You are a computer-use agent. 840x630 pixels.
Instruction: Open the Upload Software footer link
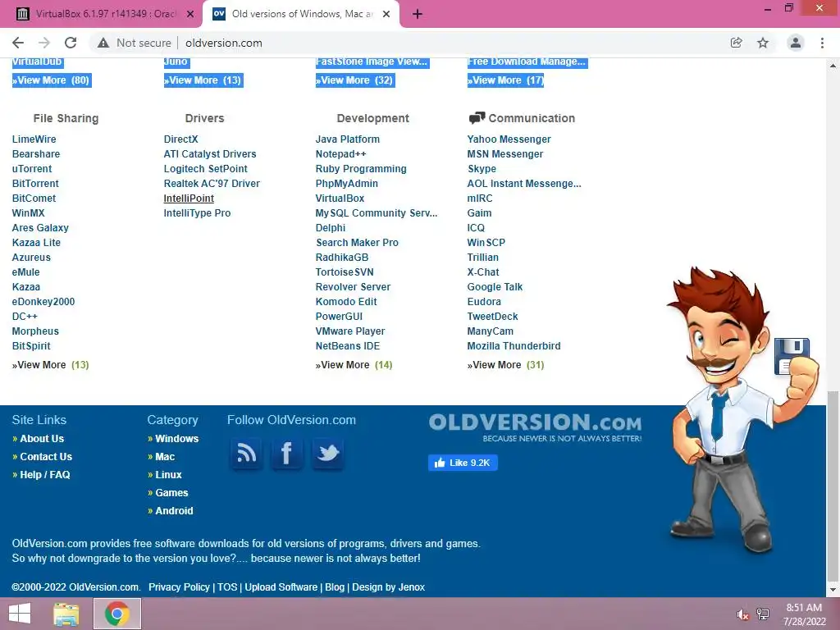click(281, 587)
